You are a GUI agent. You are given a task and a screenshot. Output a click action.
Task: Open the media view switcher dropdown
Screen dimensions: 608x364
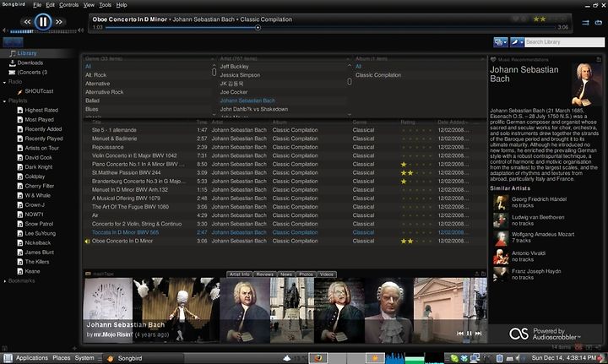(x=501, y=42)
